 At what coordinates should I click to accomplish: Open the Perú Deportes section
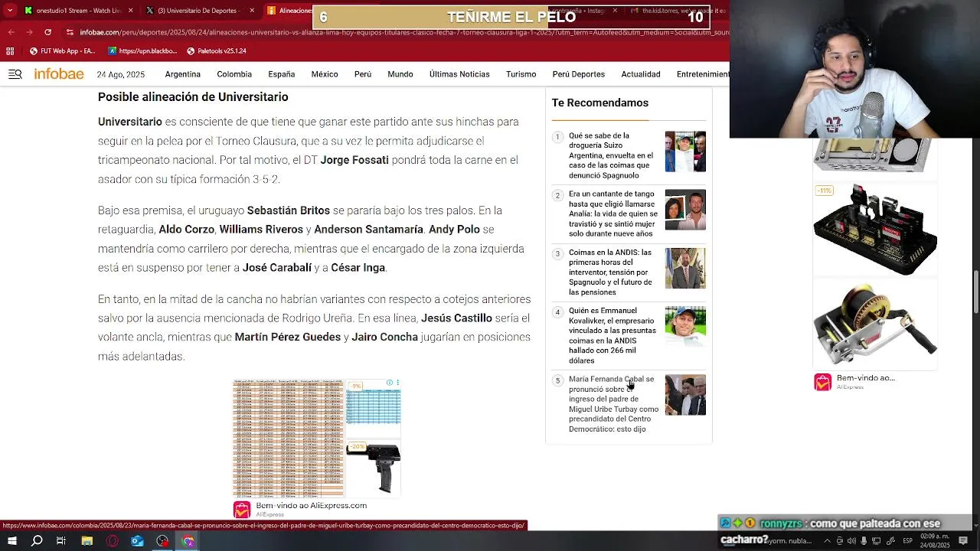579,74
